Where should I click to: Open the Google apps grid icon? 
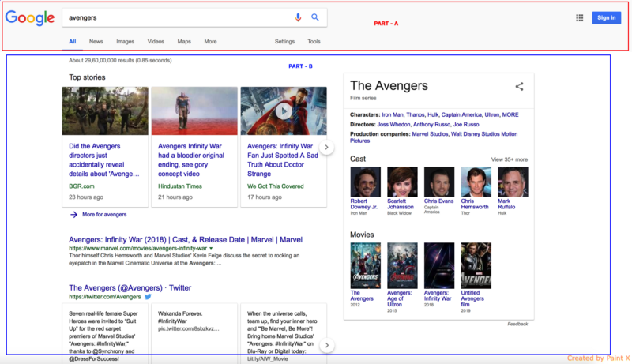click(x=580, y=17)
